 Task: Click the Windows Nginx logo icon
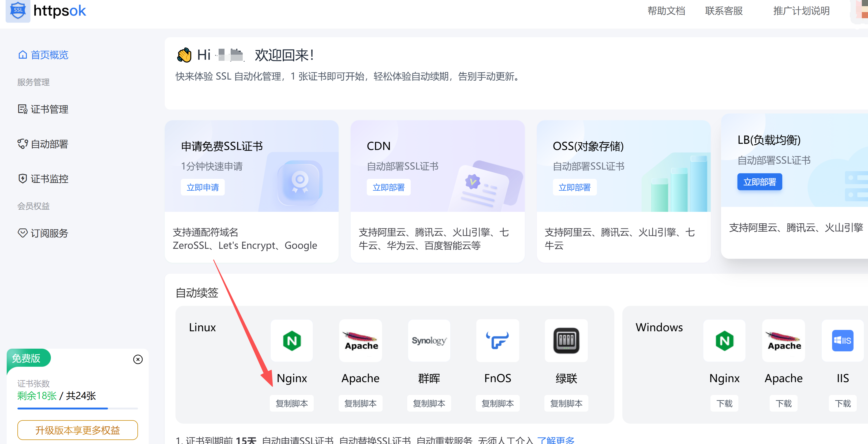724,341
